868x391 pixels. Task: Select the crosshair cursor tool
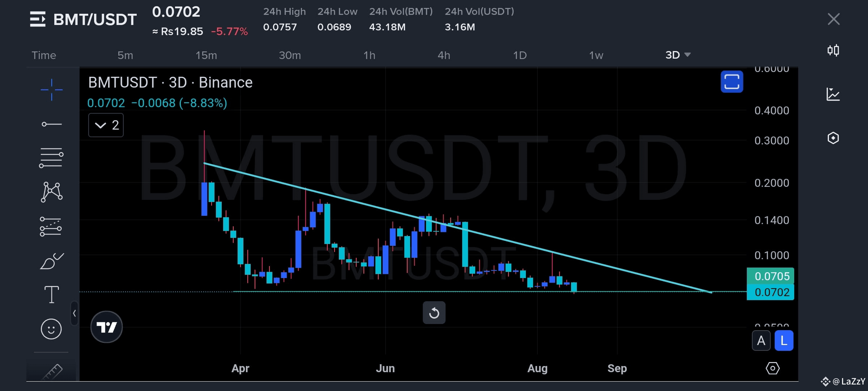pos(51,89)
